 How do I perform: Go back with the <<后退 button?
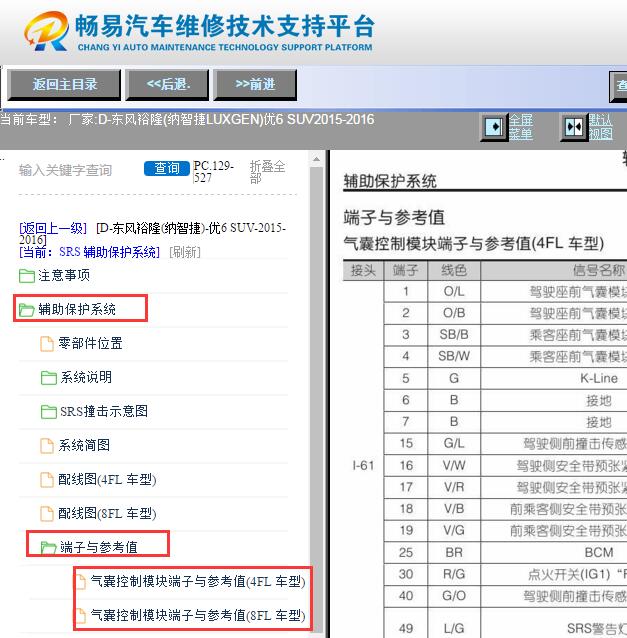point(167,85)
